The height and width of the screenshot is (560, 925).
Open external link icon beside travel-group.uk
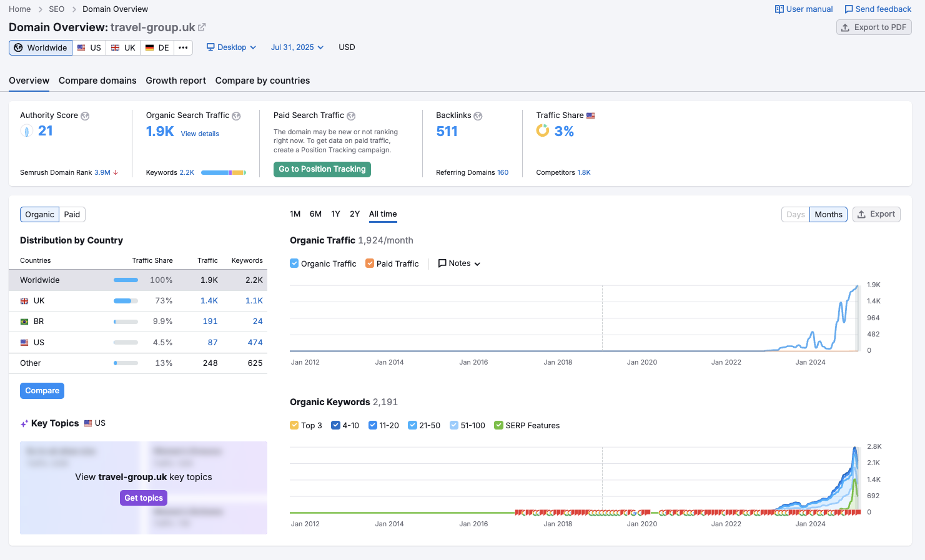click(202, 27)
